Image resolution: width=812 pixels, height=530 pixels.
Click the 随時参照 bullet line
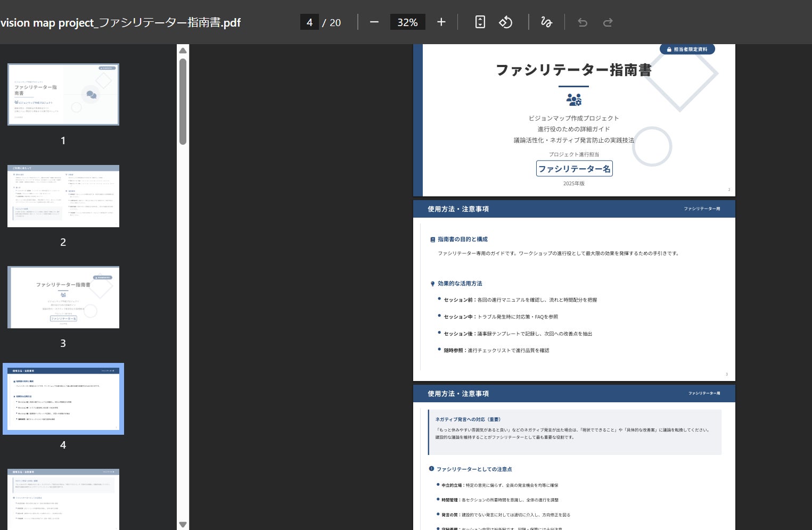point(496,350)
